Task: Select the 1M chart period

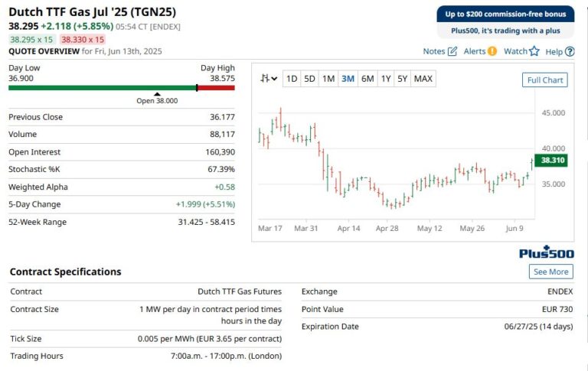Action: (x=328, y=79)
